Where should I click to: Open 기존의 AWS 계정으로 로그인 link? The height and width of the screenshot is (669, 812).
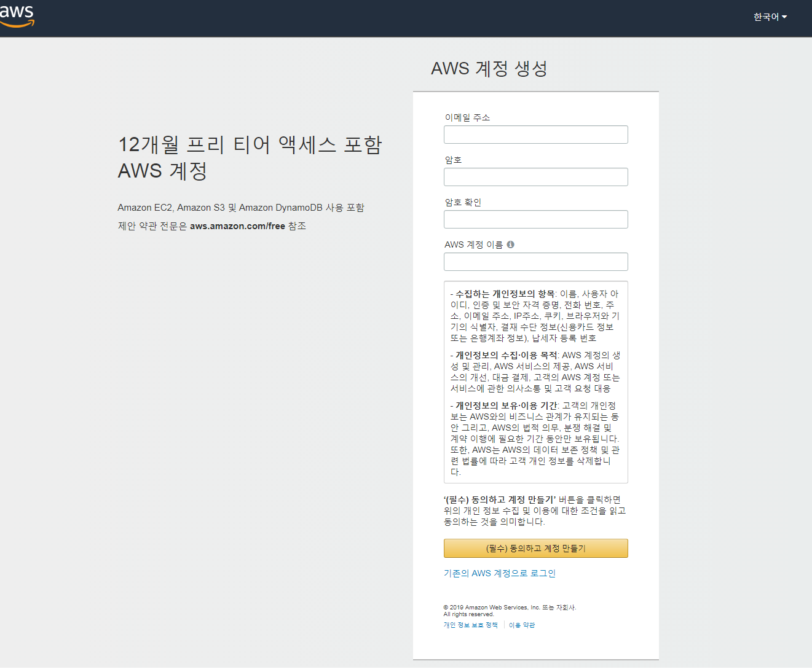pos(500,573)
